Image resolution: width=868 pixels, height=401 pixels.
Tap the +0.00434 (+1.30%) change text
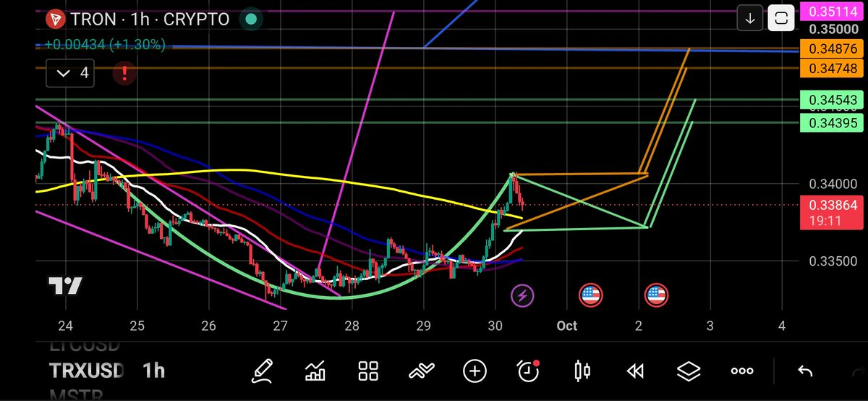click(x=105, y=44)
